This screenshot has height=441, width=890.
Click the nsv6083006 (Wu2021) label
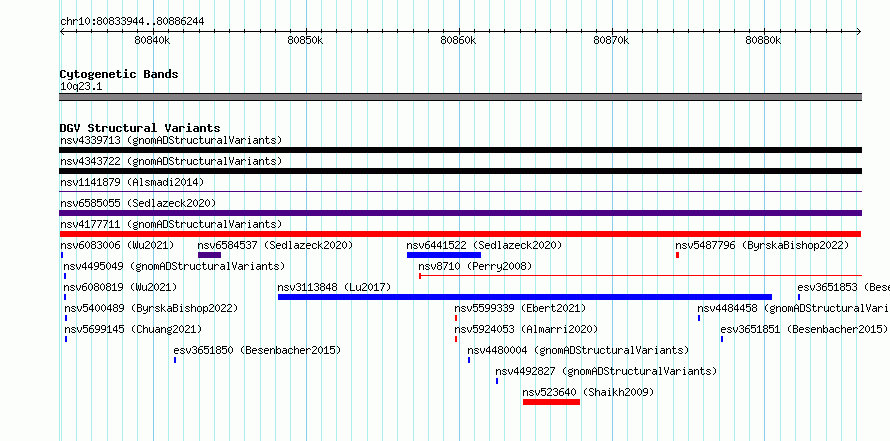[x=117, y=245]
